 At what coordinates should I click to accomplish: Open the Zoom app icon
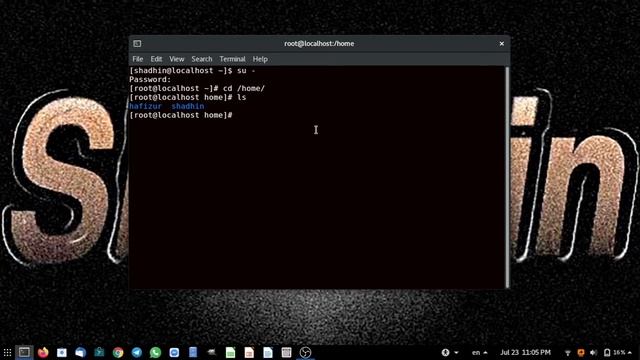(174, 352)
